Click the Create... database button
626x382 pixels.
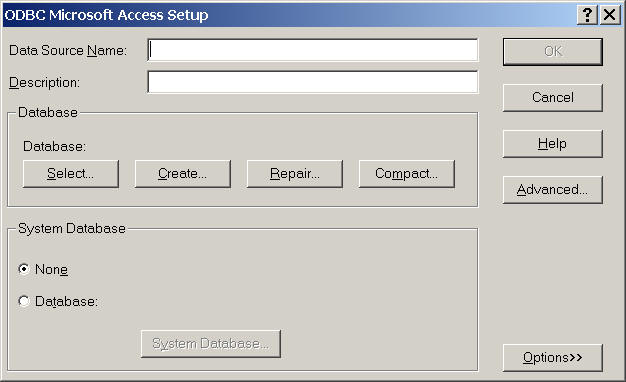182,174
